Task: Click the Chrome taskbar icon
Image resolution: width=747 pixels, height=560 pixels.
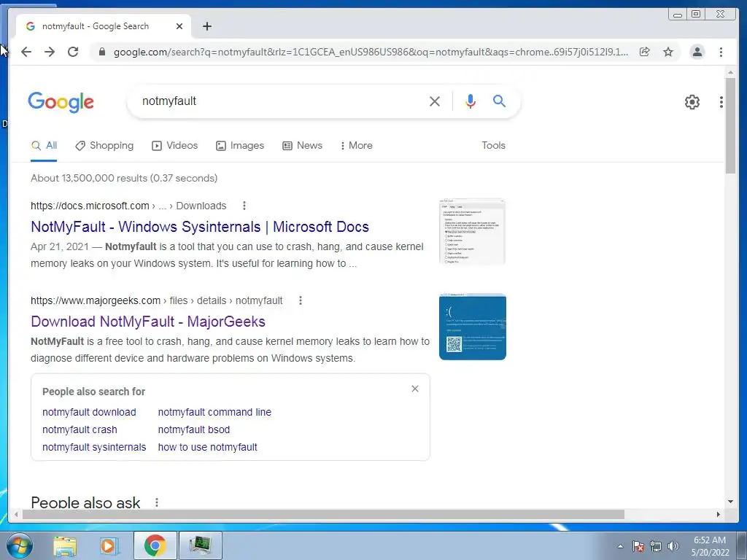Action: tap(155, 545)
